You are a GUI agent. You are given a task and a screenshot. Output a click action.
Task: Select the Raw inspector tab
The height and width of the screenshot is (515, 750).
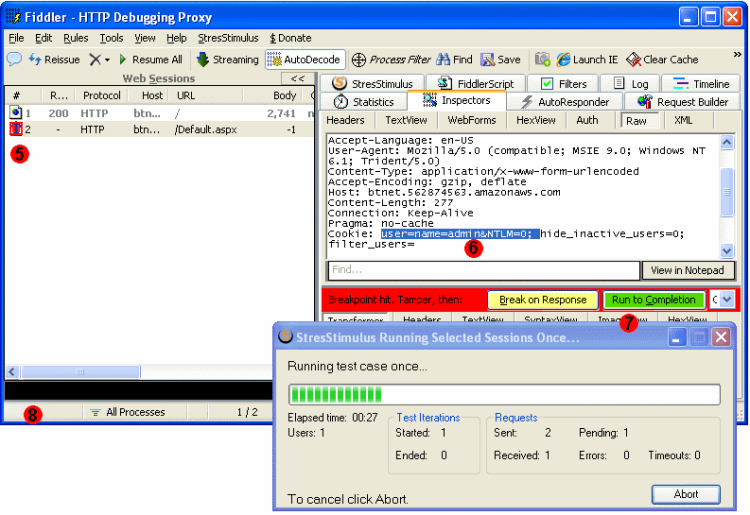tap(639, 121)
